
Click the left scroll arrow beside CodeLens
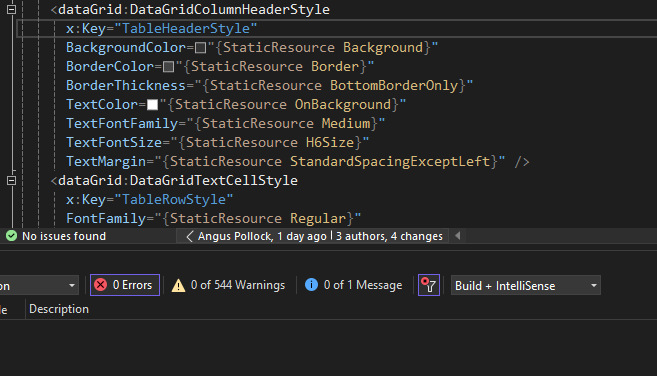(458, 236)
